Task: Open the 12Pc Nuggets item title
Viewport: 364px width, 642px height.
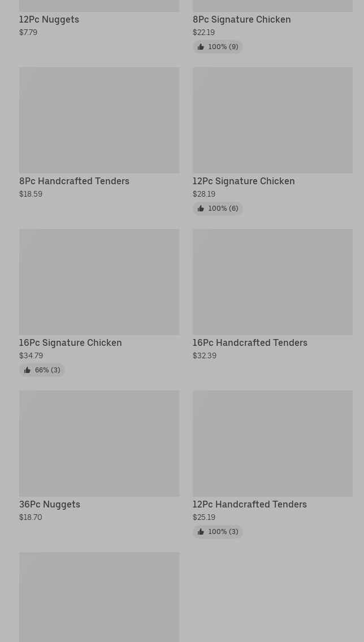Action: tap(49, 20)
